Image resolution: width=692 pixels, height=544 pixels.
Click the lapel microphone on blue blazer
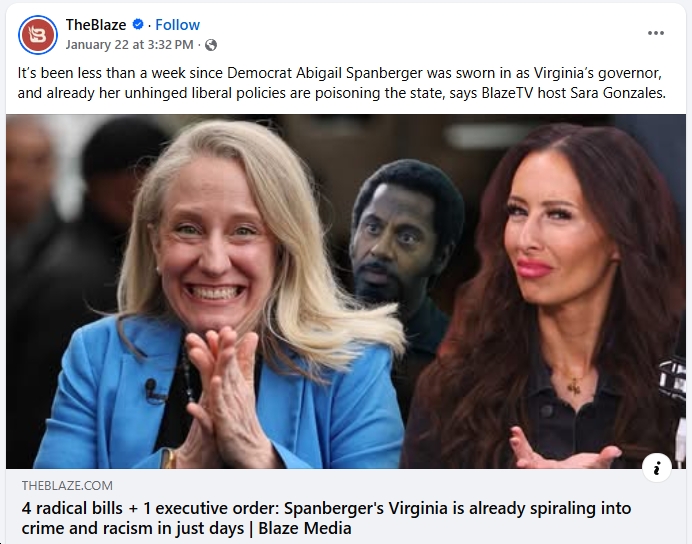coord(153,390)
